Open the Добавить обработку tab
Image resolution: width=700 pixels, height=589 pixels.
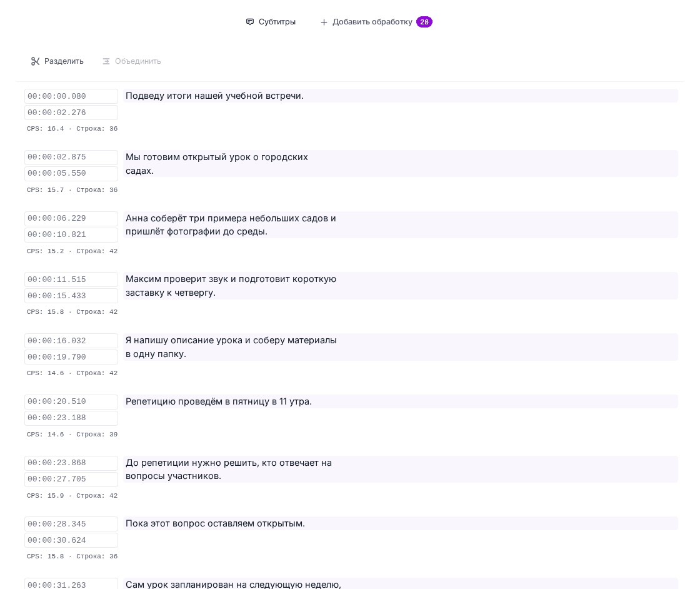pos(376,22)
